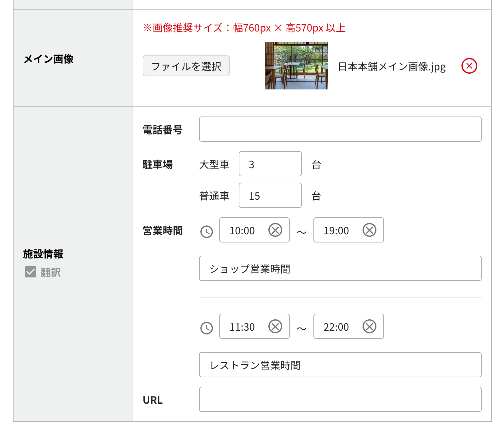
Task: Edit the ショップ営業時間 text field
Action: [340, 268]
